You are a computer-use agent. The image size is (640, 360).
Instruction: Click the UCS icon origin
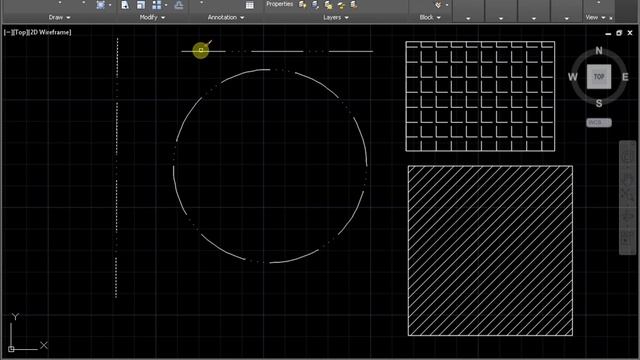tap(11, 349)
